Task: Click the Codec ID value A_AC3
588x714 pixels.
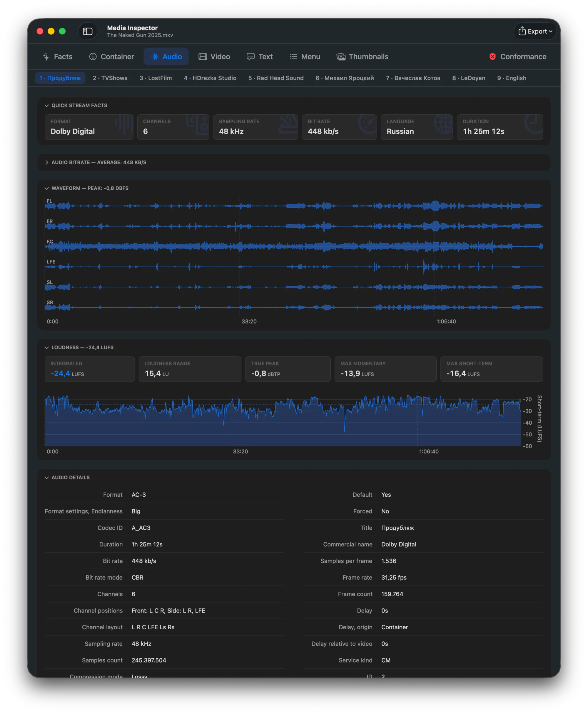Action: tap(141, 528)
